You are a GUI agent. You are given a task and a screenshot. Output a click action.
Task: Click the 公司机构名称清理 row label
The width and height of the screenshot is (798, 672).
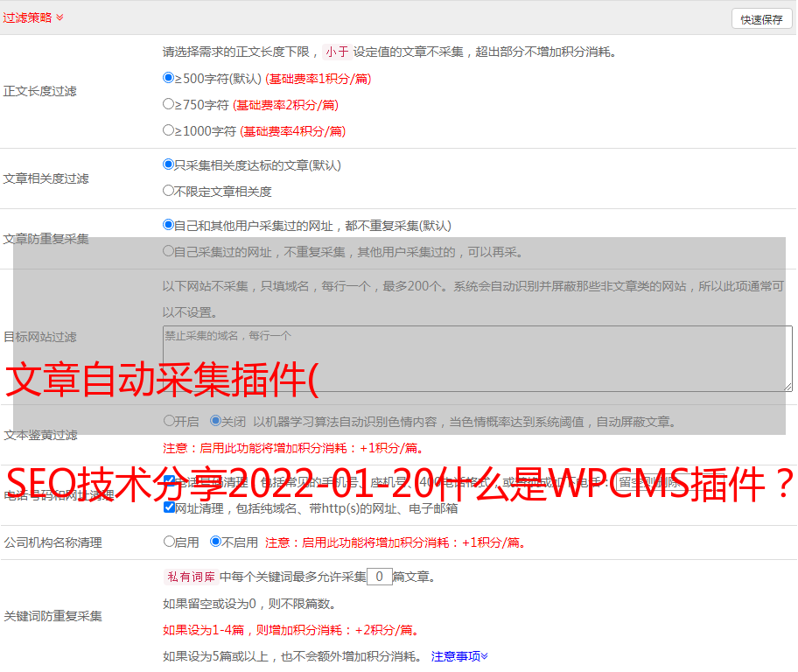[x=52, y=542]
